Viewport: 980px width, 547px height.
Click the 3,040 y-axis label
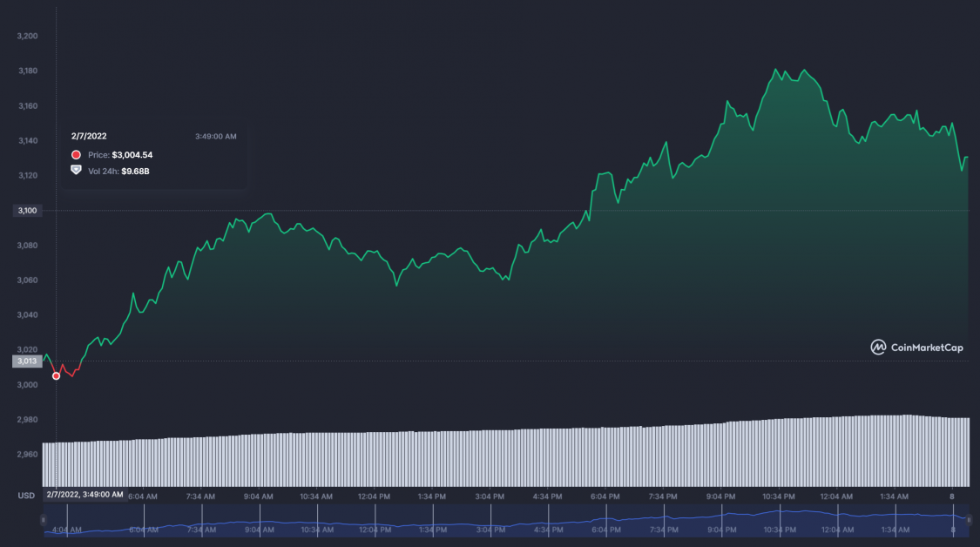[x=28, y=315]
